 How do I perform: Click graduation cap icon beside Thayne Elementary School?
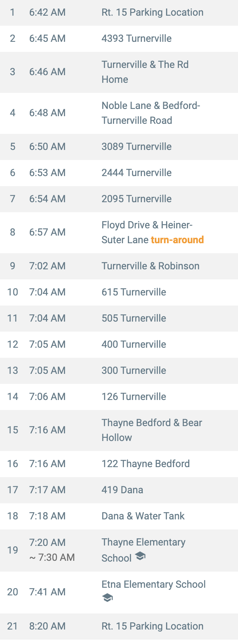[x=140, y=556]
